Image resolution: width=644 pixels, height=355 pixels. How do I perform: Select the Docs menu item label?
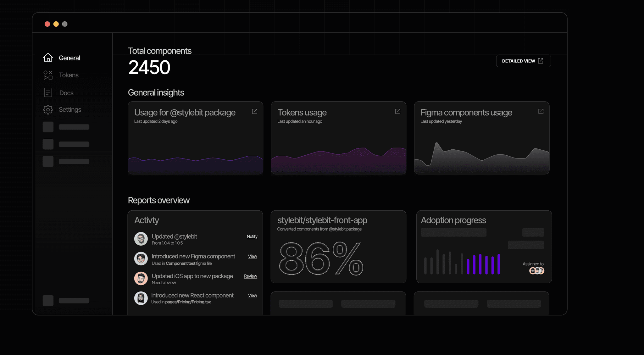tap(66, 93)
